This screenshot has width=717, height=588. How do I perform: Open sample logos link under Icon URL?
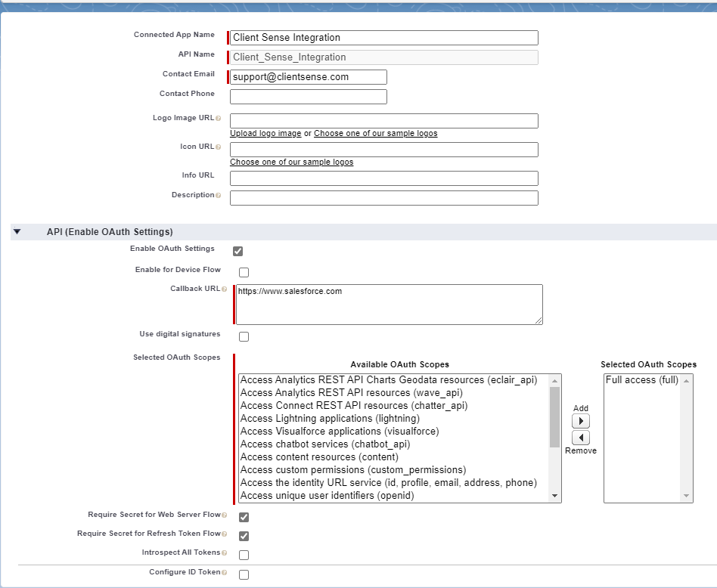pos(292,162)
